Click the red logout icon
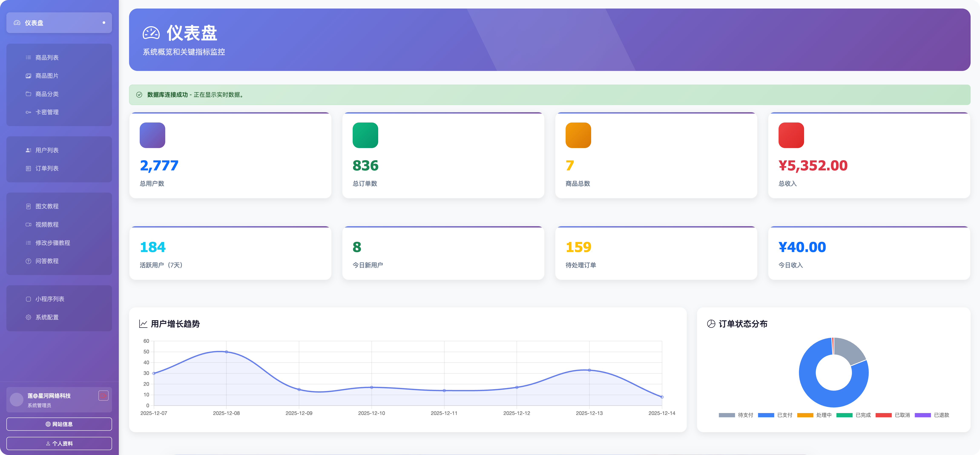The image size is (980, 455). click(103, 395)
